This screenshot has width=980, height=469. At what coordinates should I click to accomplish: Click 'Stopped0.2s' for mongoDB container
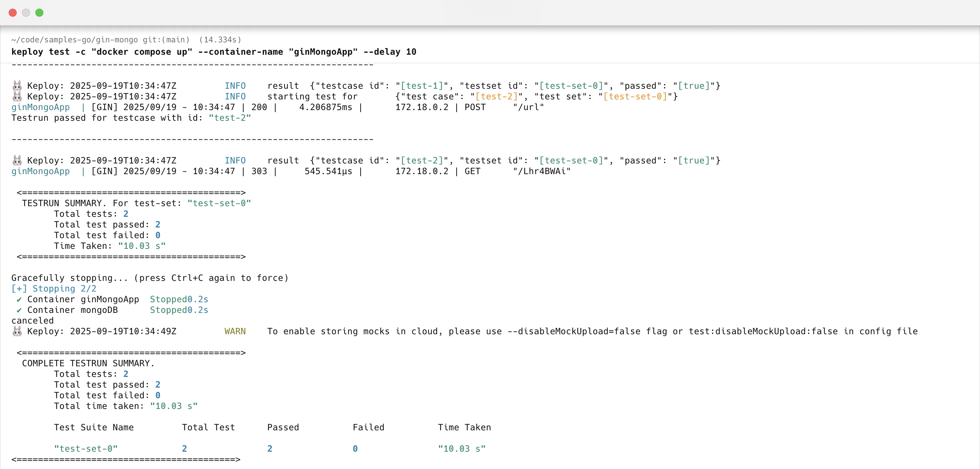tap(179, 310)
